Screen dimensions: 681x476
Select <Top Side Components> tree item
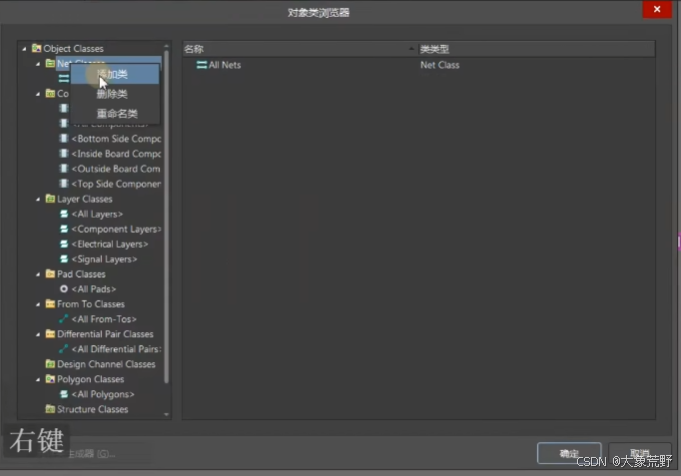click(116, 184)
